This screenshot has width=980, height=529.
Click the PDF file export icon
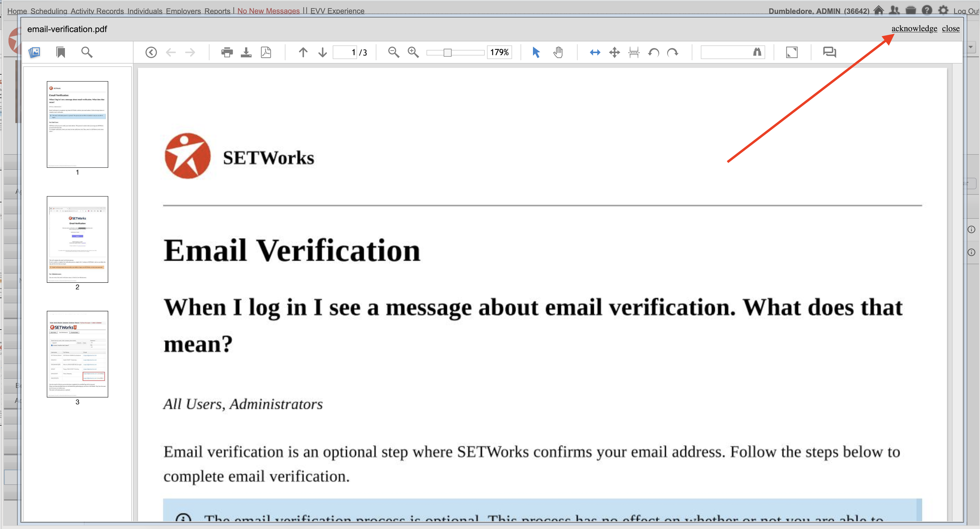(266, 52)
